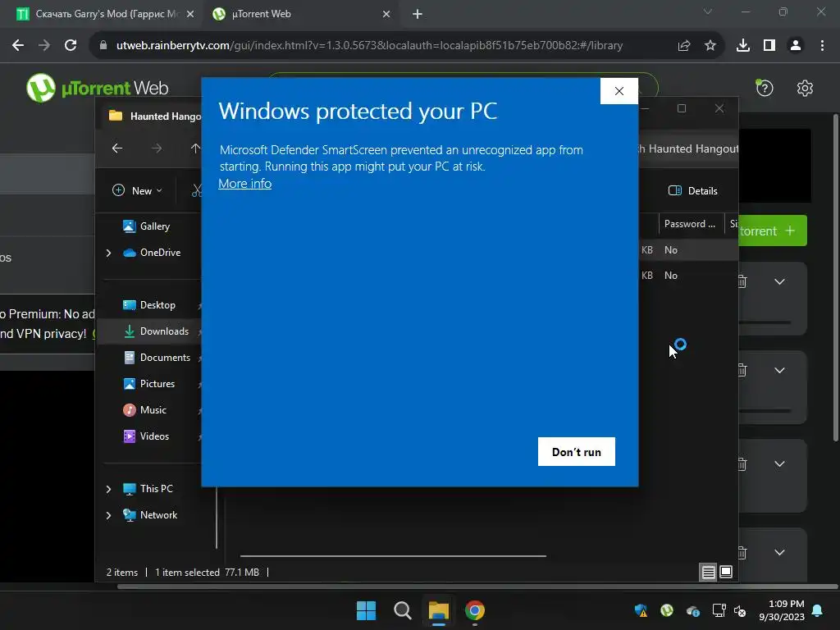Open the µTorrent tray icon
Screen dimensions: 840x630
tap(666, 610)
